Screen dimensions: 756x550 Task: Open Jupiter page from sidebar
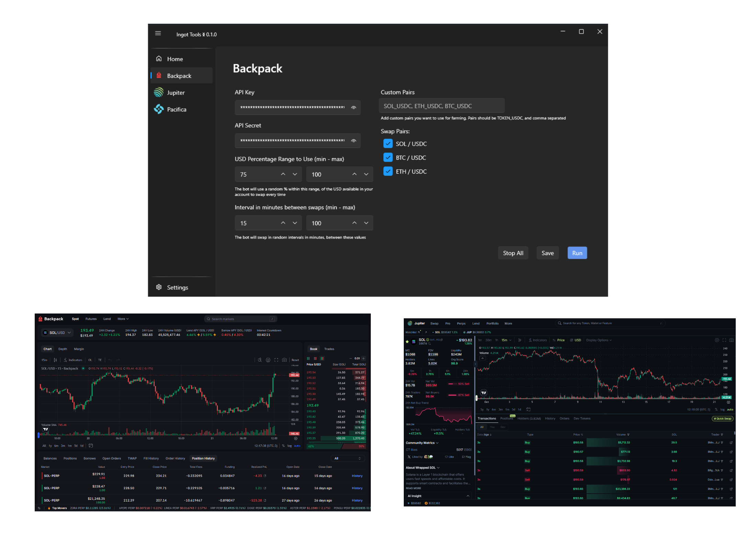(x=176, y=93)
